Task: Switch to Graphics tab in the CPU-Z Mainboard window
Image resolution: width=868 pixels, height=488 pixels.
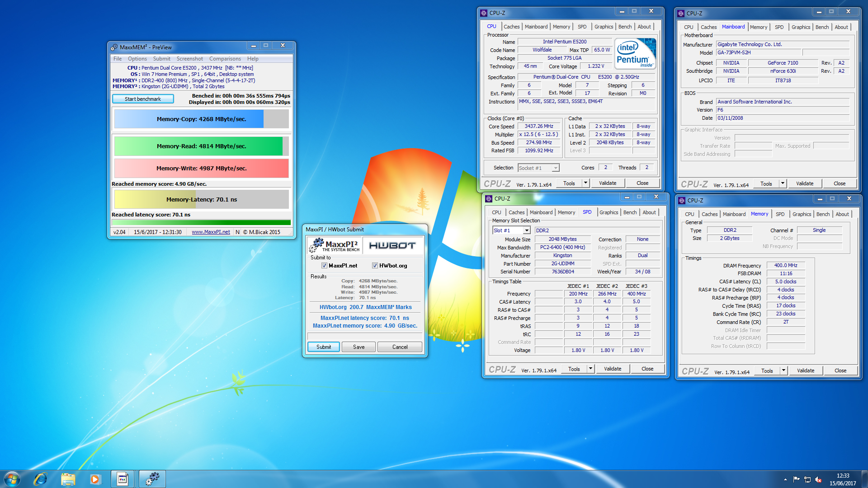Action: [x=801, y=27]
